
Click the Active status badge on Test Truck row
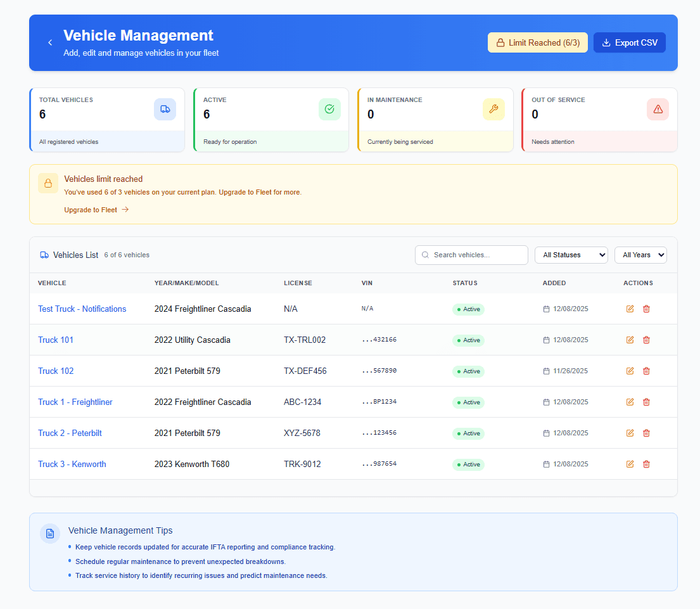tap(468, 309)
